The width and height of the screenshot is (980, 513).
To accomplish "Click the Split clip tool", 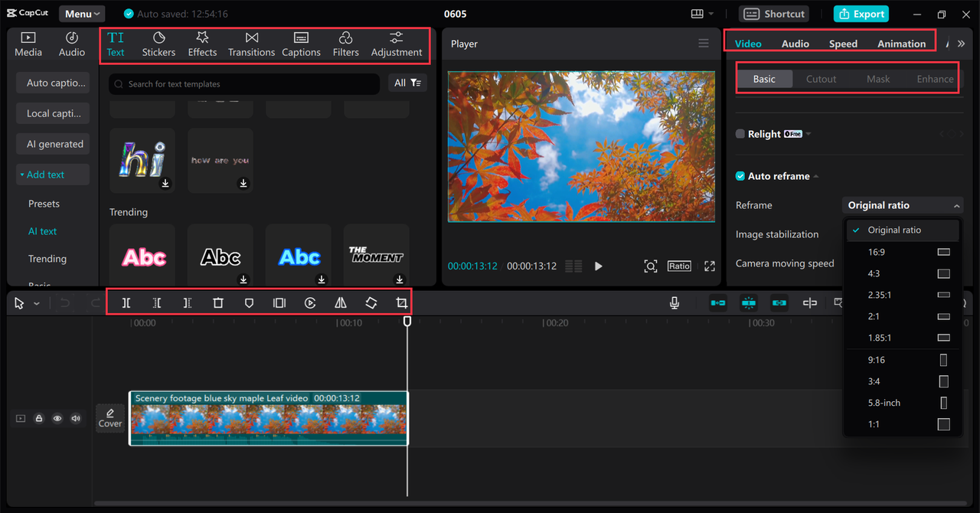I will pyautogui.click(x=126, y=303).
